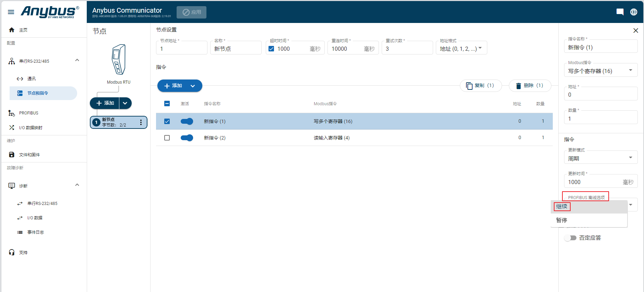Click the Modbus RTU device image

tap(119, 59)
